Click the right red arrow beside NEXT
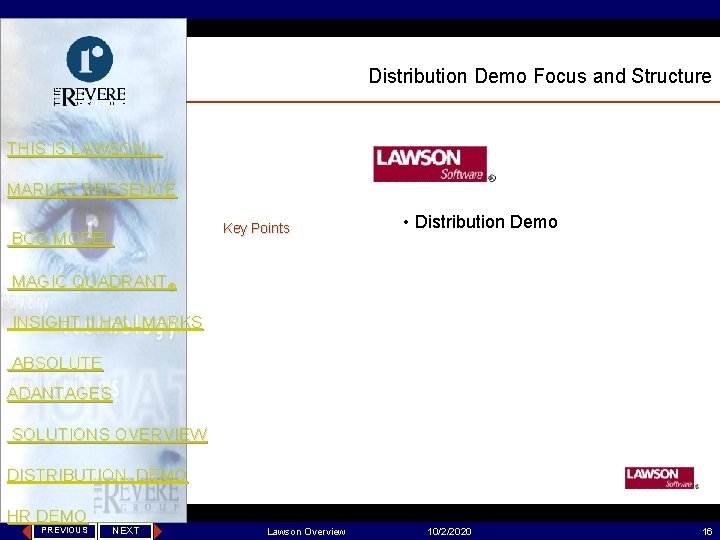This screenshot has height=540, width=720. click(x=158, y=531)
